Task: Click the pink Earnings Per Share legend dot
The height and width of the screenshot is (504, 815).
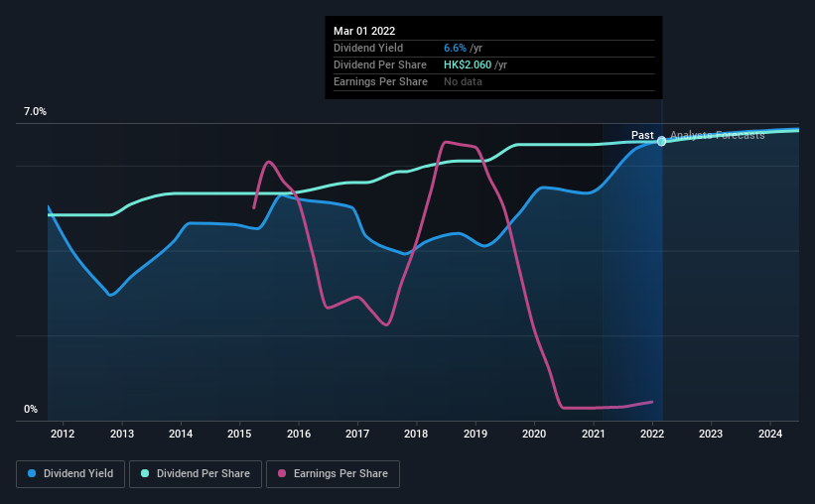Action: pos(282,473)
